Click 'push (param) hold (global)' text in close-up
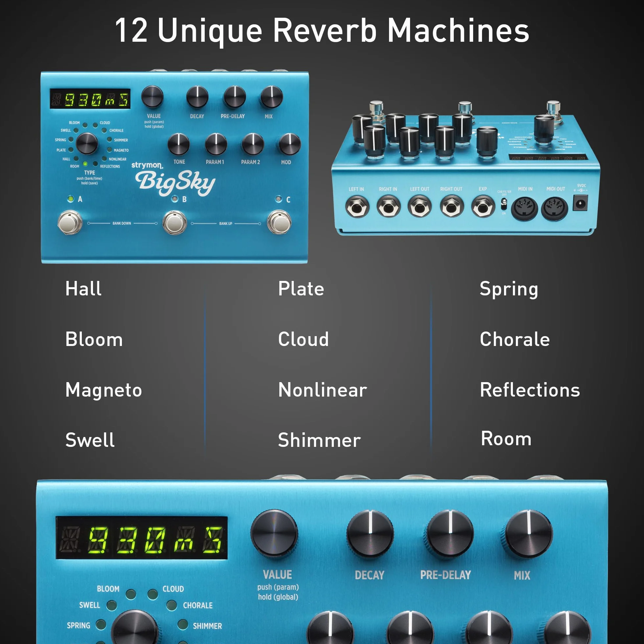 click(x=278, y=592)
